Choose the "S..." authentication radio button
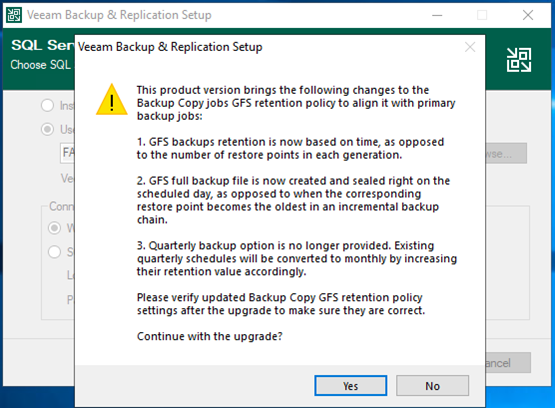 [54, 252]
